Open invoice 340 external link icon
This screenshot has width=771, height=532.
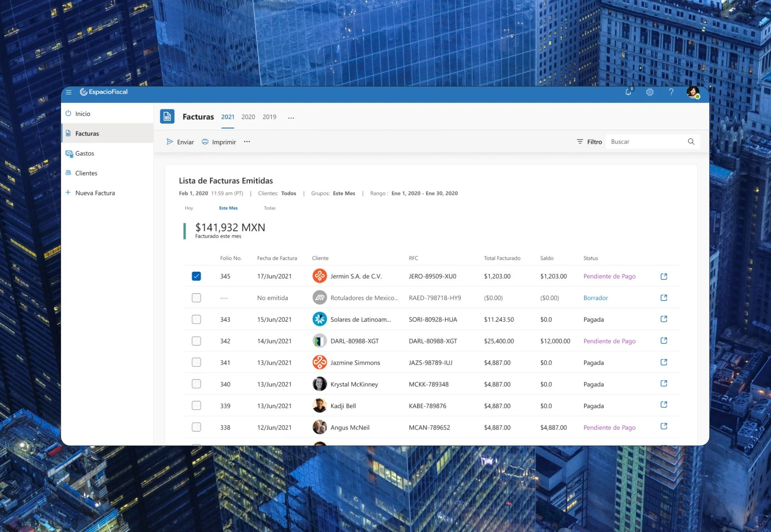664,384
